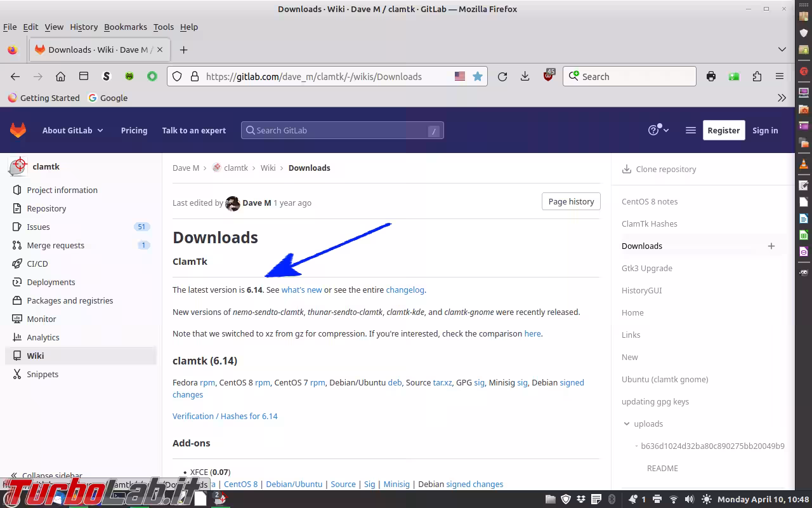812x508 pixels.
Task: Click the Firefox home icon
Action: 60,76
